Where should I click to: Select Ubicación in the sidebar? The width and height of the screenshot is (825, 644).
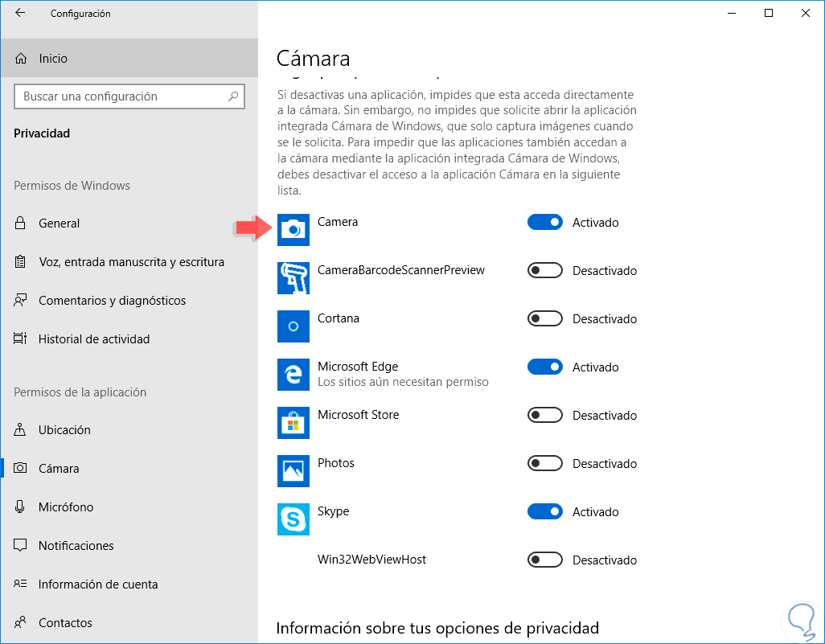64,430
